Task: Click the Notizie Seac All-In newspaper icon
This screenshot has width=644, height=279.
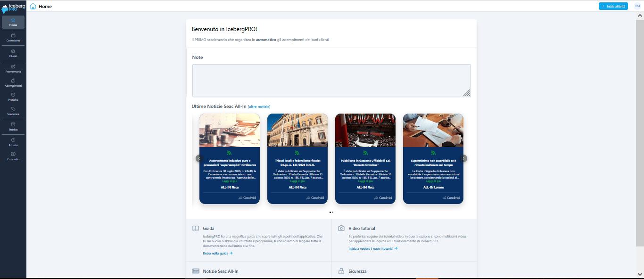Action: 196,271
